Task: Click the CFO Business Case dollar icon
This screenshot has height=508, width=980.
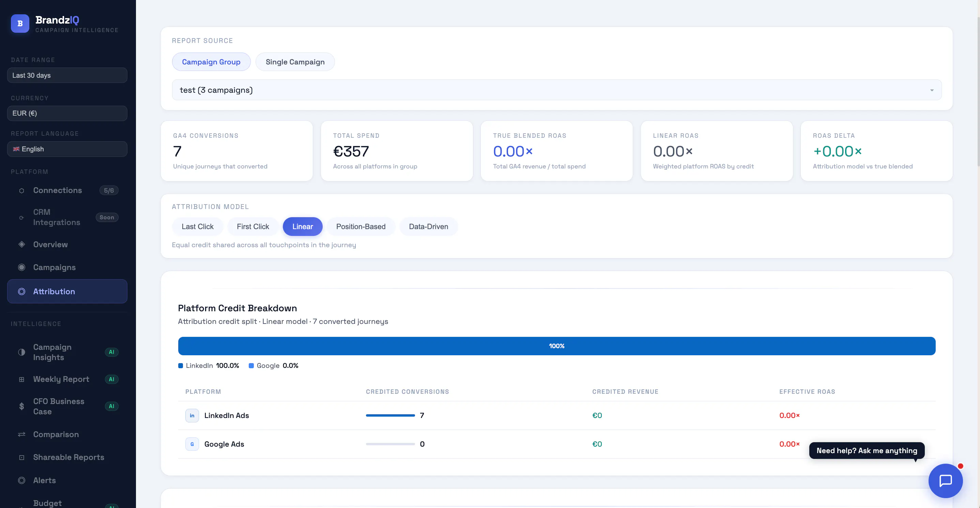Action: click(22, 406)
